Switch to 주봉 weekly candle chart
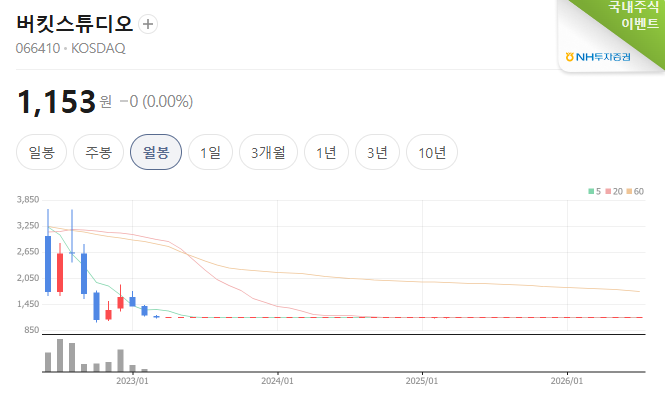Viewport: 665px width, 398px height. click(x=98, y=152)
